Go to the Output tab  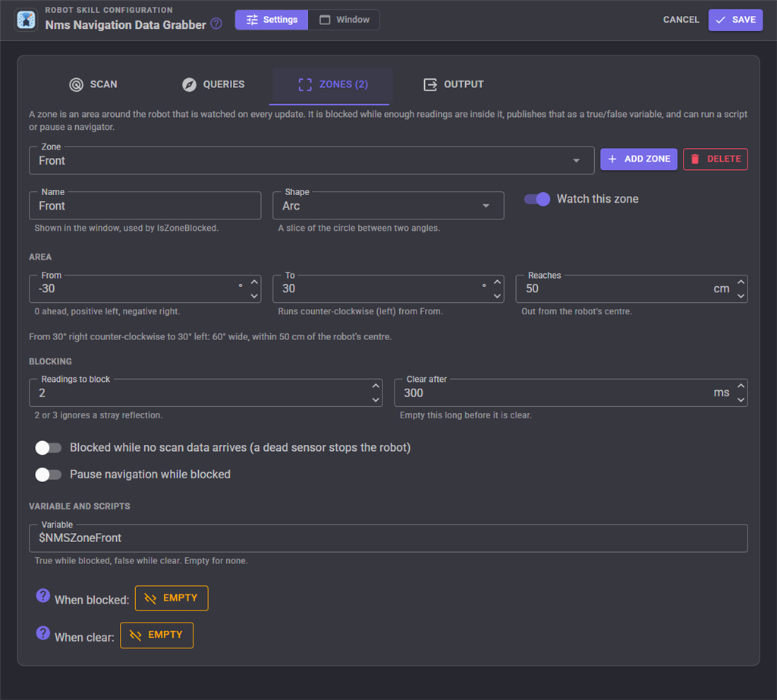click(454, 84)
